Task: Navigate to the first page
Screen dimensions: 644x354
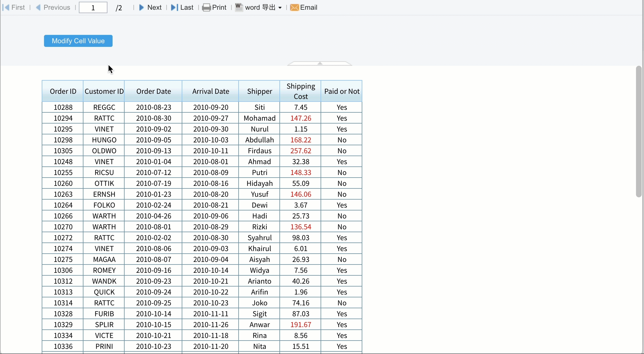Action: pos(14,7)
